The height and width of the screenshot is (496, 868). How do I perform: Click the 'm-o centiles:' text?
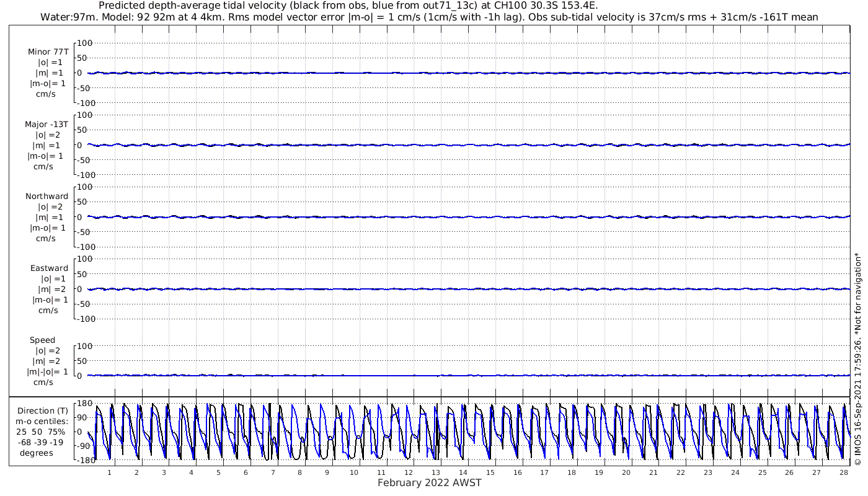click(43, 422)
